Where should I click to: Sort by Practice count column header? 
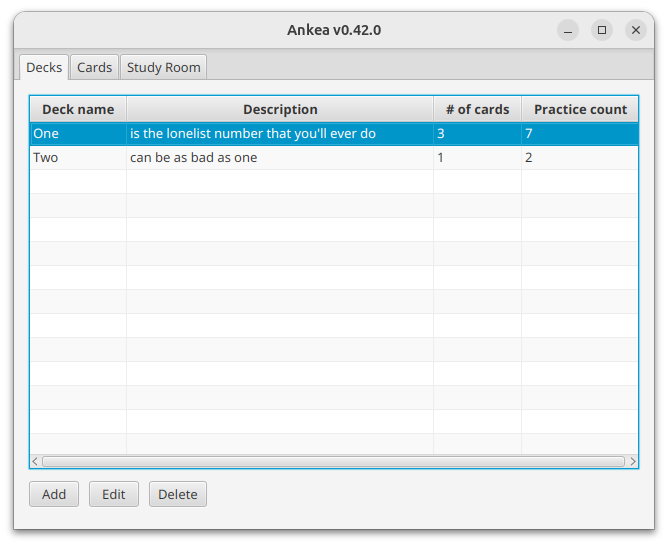point(580,109)
